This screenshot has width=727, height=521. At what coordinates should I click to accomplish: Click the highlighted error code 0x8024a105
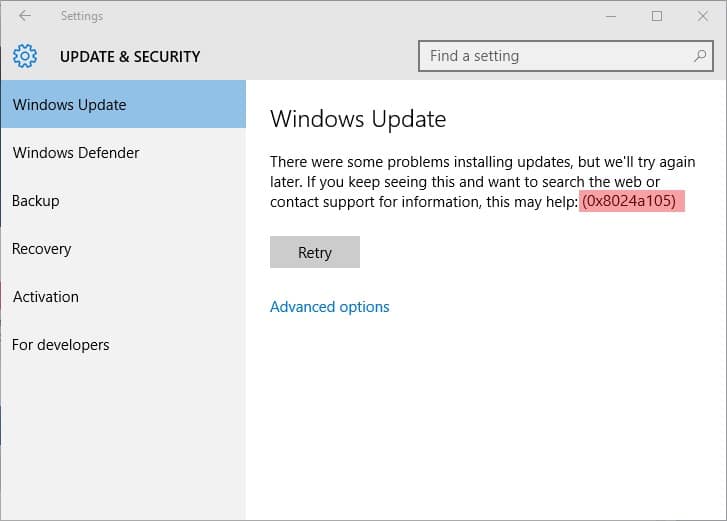pyautogui.click(x=629, y=201)
